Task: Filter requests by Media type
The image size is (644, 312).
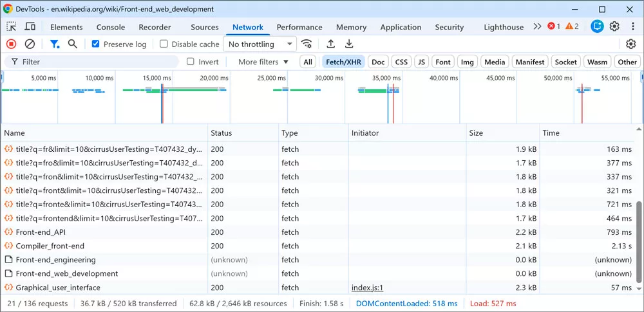Action: click(495, 62)
